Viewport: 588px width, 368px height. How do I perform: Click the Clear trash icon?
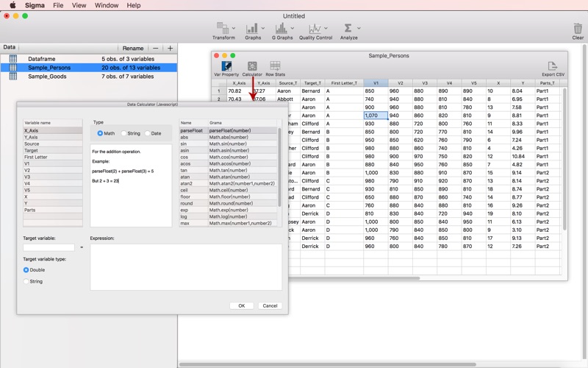[578, 29]
